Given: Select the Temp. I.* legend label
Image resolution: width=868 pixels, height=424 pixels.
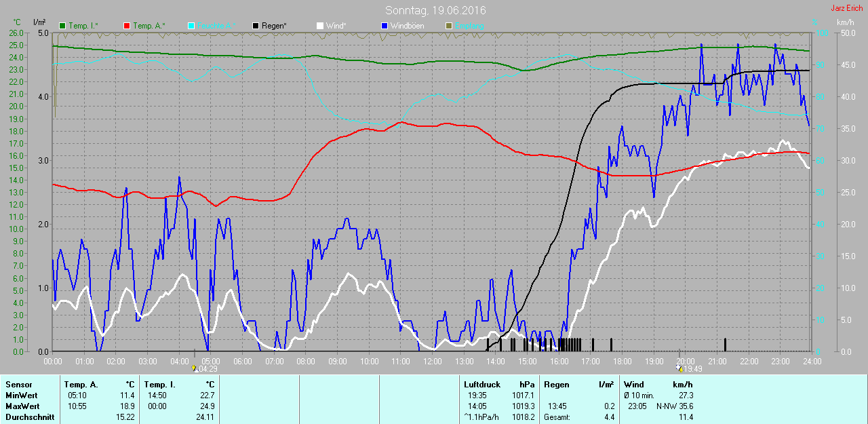Looking at the screenshot, I should pos(83,26).
